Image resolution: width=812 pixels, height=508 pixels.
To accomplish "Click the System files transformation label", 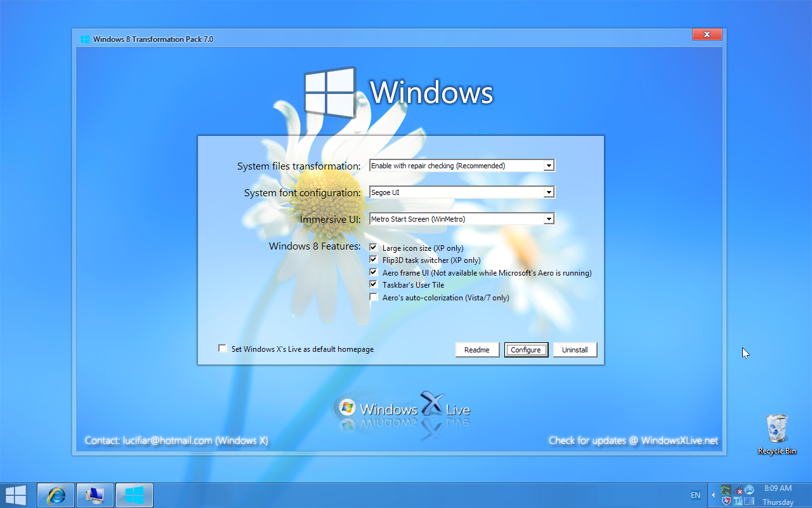I will tap(299, 166).
